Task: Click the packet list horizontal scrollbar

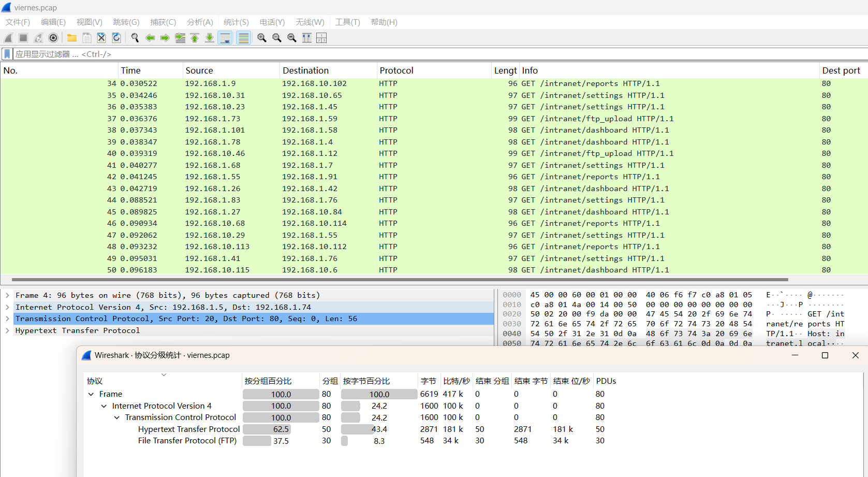Action: [x=400, y=279]
